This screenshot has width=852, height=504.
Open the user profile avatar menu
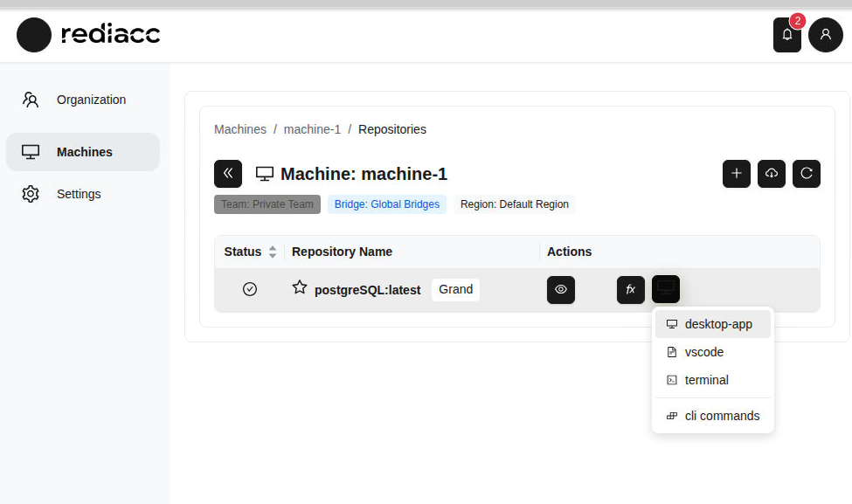click(825, 35)
